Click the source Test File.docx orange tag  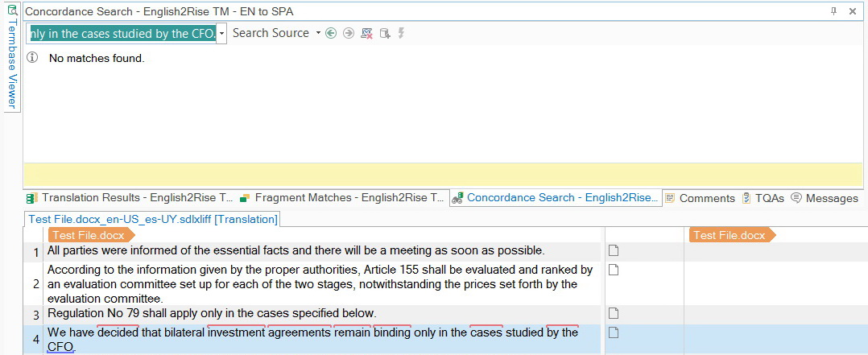tap(89, 235)
